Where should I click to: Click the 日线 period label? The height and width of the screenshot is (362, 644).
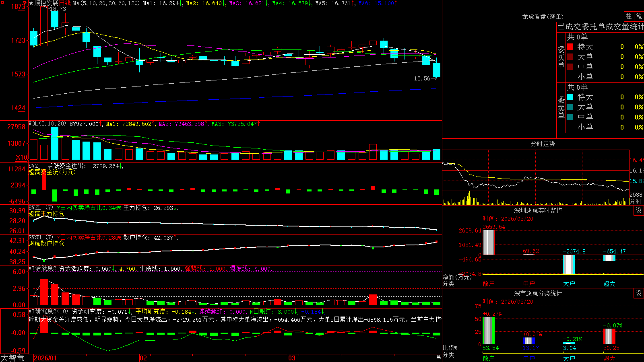[x=65, y=3]
